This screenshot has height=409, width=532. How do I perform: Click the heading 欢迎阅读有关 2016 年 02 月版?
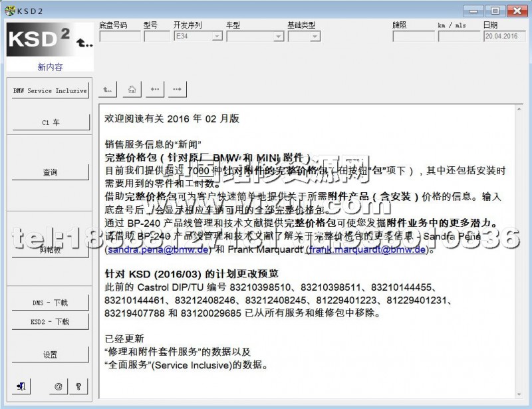172,118
